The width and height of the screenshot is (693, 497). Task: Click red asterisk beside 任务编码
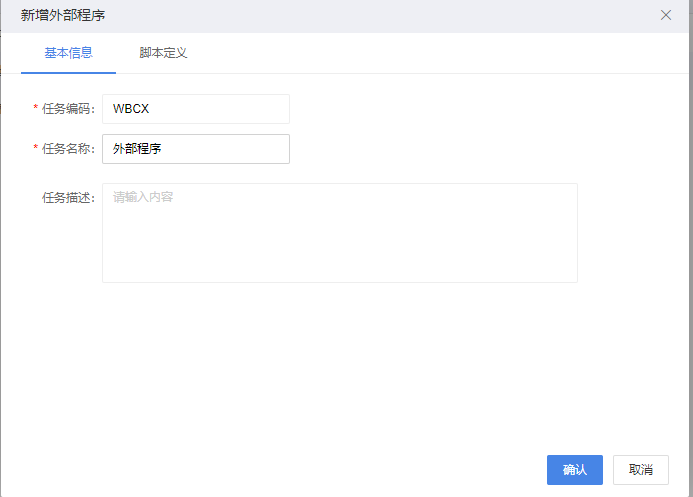coord(36,108)
